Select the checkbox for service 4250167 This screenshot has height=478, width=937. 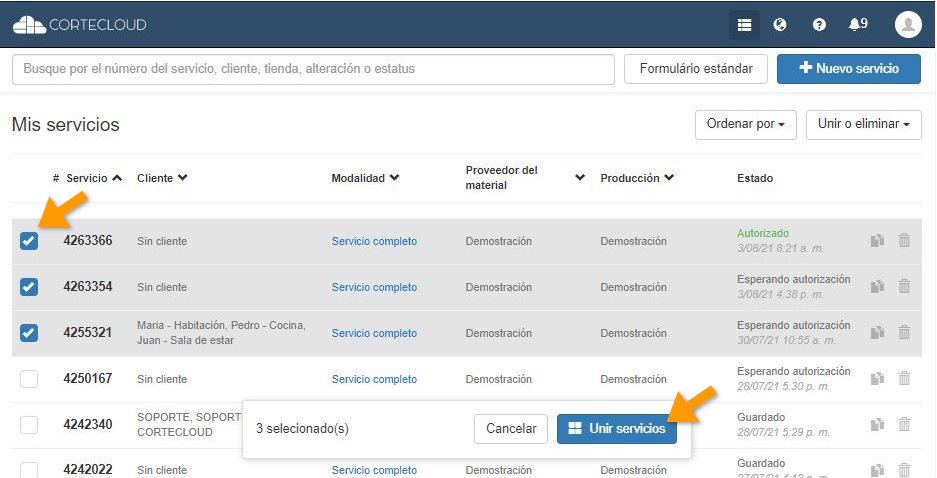[x=29, y=379]
